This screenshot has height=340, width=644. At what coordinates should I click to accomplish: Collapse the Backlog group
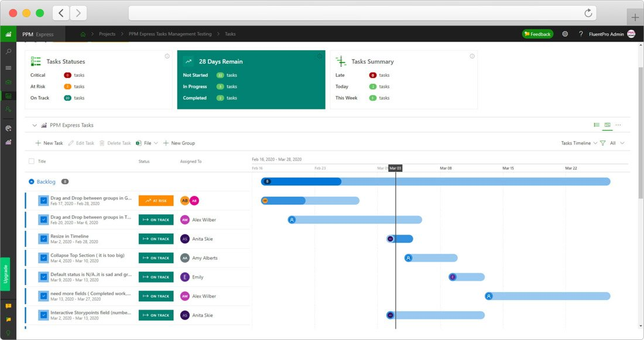[x=31, y=181]
